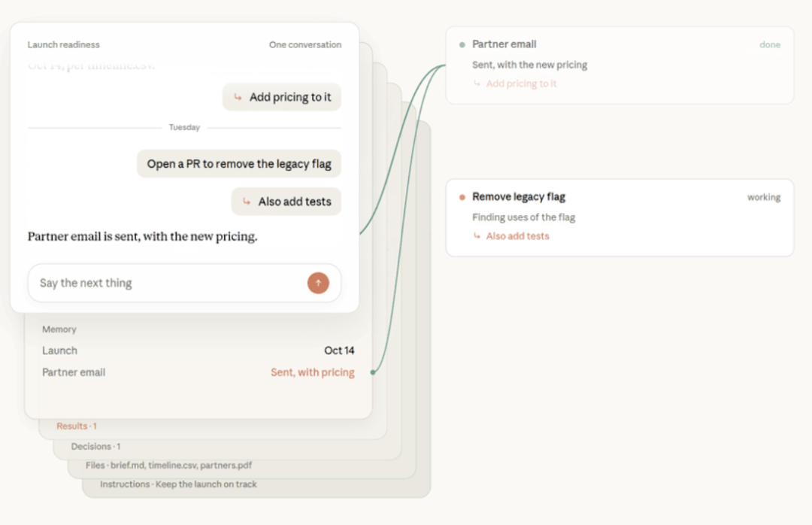The image size is (812, 525).
Task: Click the reply arrow icon in Add pricing bubble
Action: tap(238, 97)
